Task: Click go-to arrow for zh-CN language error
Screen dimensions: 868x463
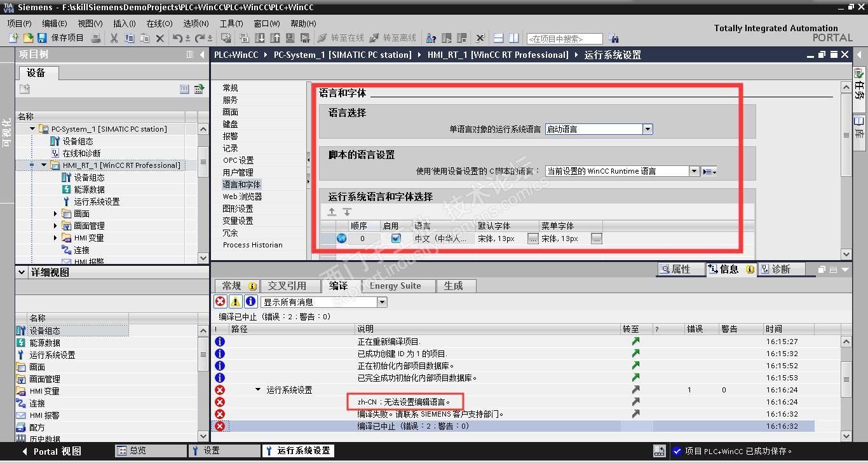Action: point(635,402)
